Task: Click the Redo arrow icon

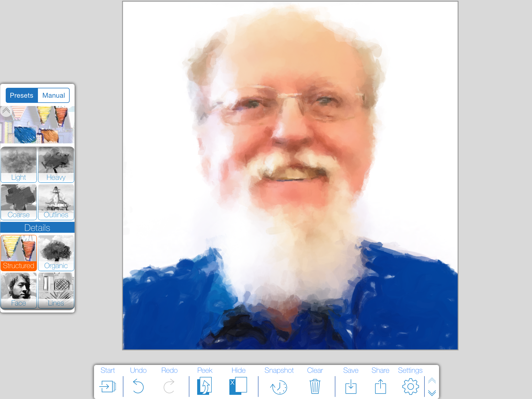Action: [x=169, y=386]
